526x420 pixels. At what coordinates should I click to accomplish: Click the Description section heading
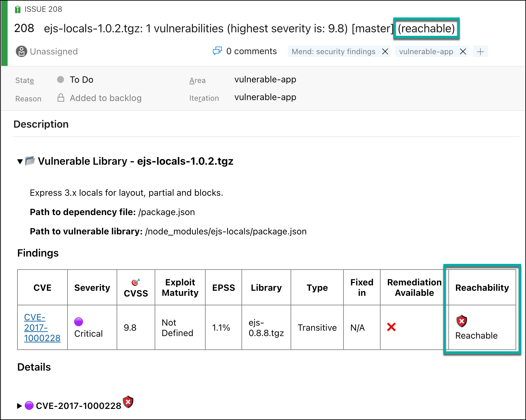coord(41,124)
